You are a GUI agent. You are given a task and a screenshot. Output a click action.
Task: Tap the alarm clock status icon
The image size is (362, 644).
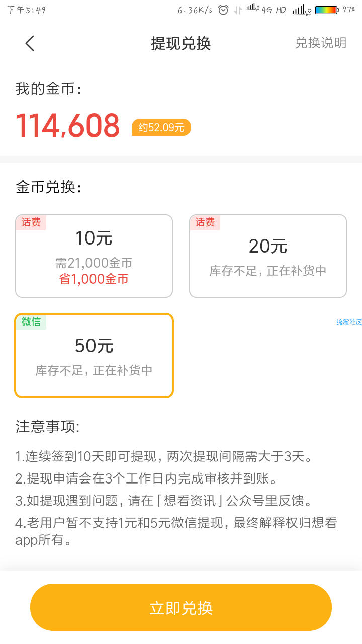(223, 10)
